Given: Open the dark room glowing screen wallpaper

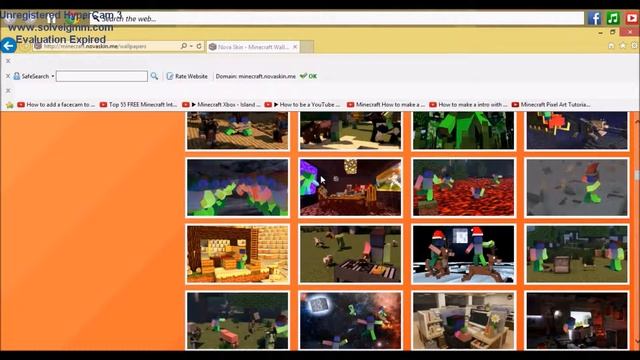Looking at the screenshot, I should (x=577, y=320).
